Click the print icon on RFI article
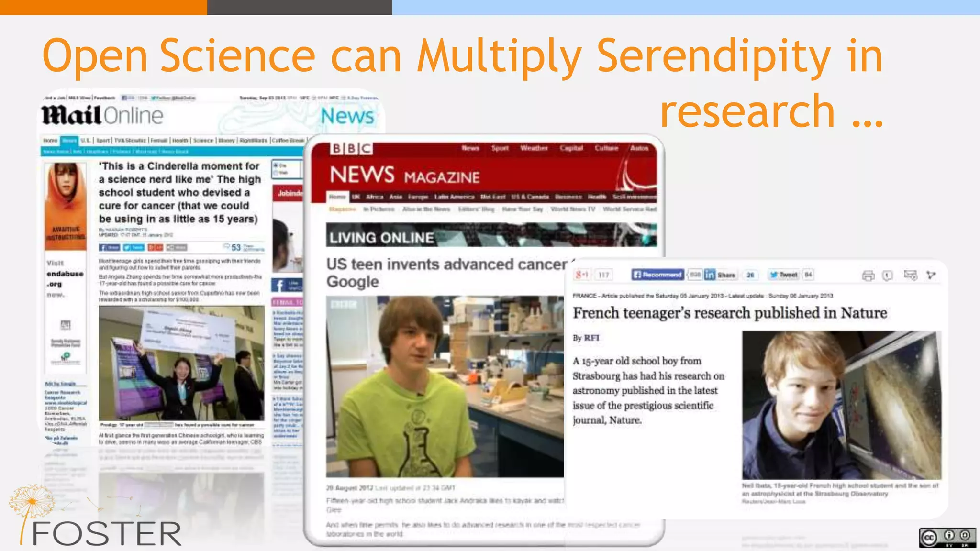The width and height of the screenshot is (980, 551). click(868, 275)
